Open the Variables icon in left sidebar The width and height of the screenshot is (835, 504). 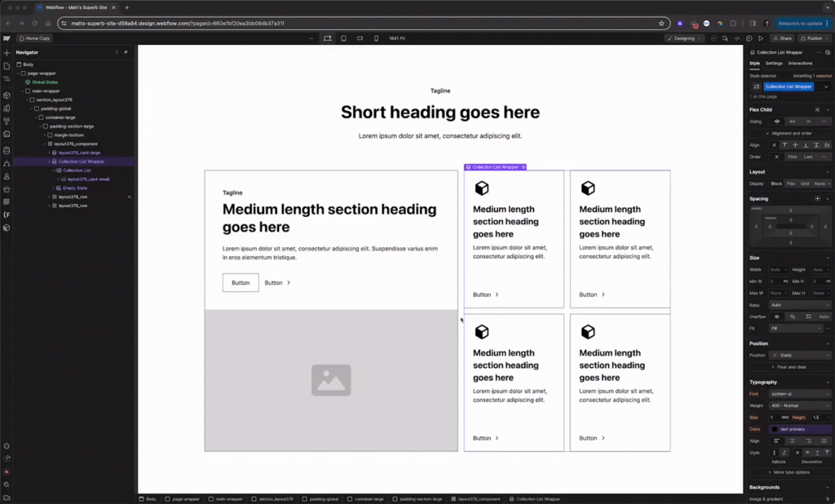[7, 121]
